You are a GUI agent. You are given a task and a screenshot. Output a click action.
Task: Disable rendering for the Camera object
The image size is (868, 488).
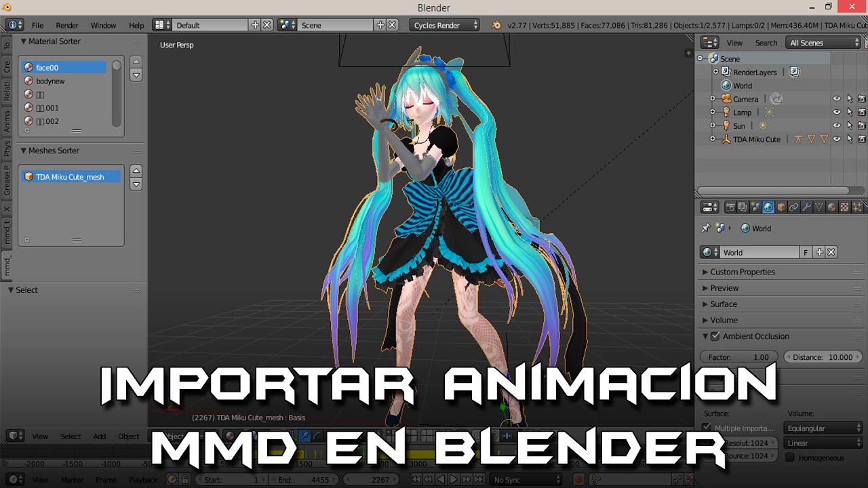862,99
